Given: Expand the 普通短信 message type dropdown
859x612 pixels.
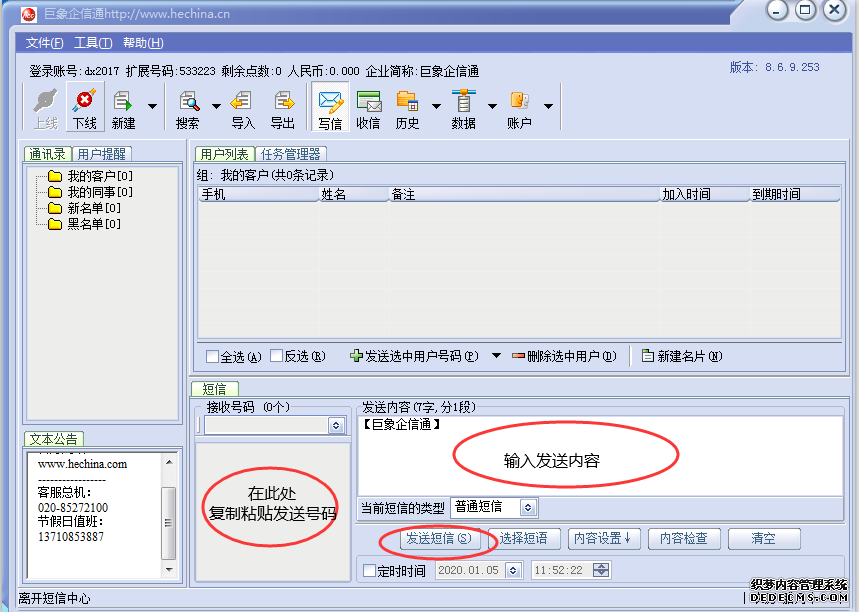Looking at the screenshot, I should coord(528,508).
